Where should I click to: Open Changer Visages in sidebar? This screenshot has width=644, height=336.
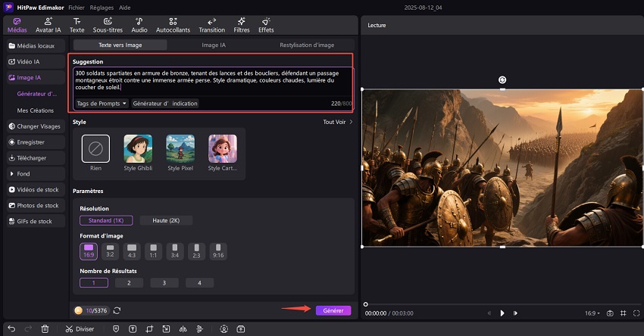coord(36,126)
